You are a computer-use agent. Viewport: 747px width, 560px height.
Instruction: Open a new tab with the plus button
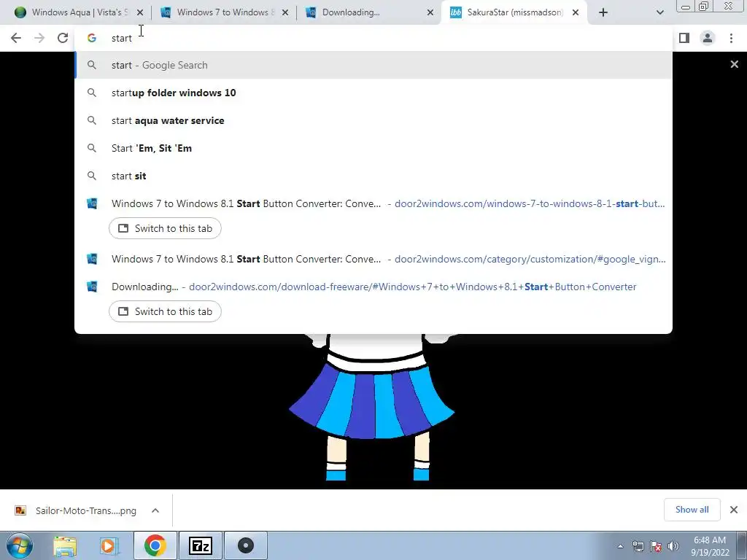tap(603, 12)
